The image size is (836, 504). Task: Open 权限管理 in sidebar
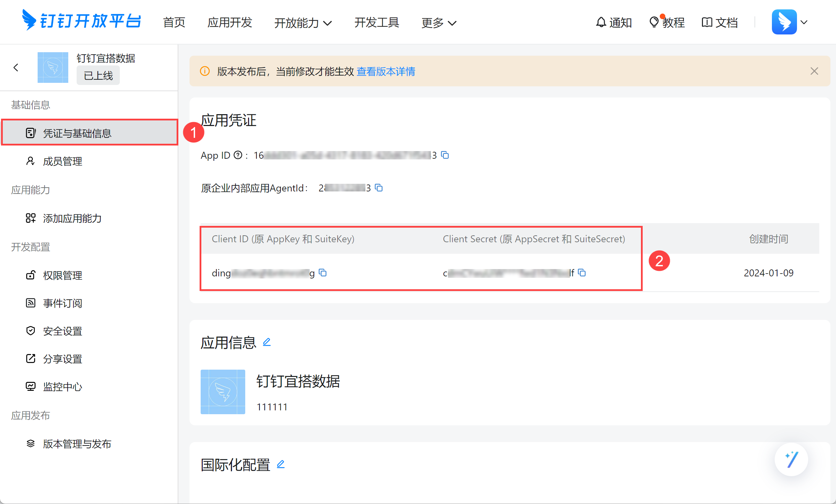[62, 275]
